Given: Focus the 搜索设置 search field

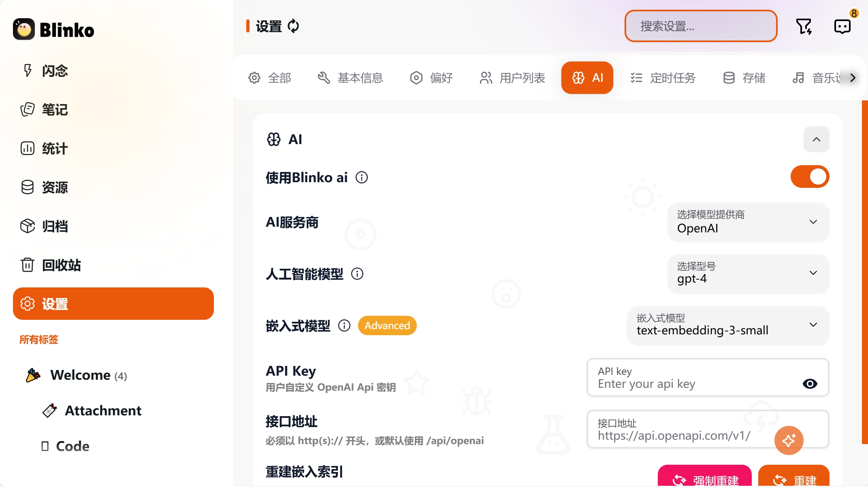Looking at the screenshot, I should point(701,26).
